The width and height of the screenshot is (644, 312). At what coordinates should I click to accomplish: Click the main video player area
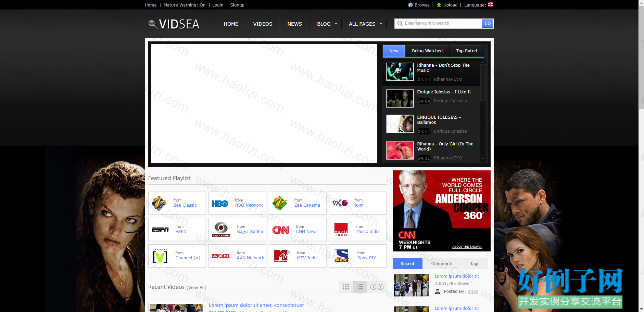[264, 104]
